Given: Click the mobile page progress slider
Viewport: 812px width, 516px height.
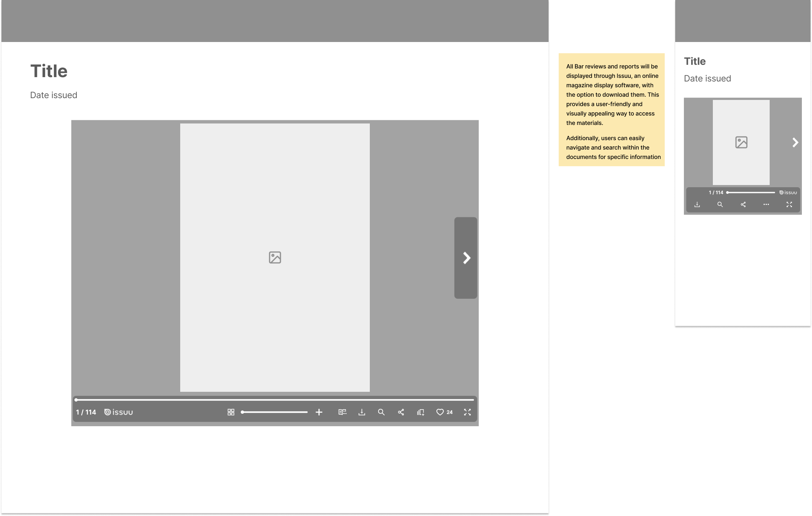Looking at the screenshot, I should [751, 193].
